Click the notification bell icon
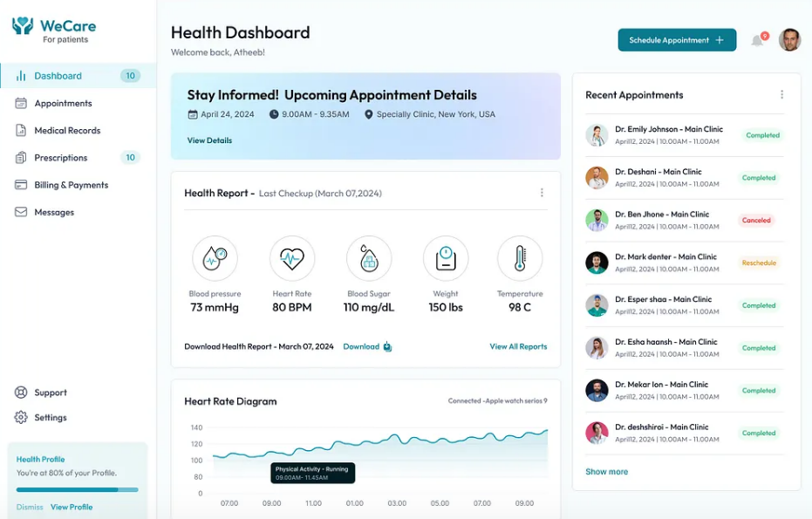Image resolution: width=812 pixels, height=519 pixels. [757, 40]
